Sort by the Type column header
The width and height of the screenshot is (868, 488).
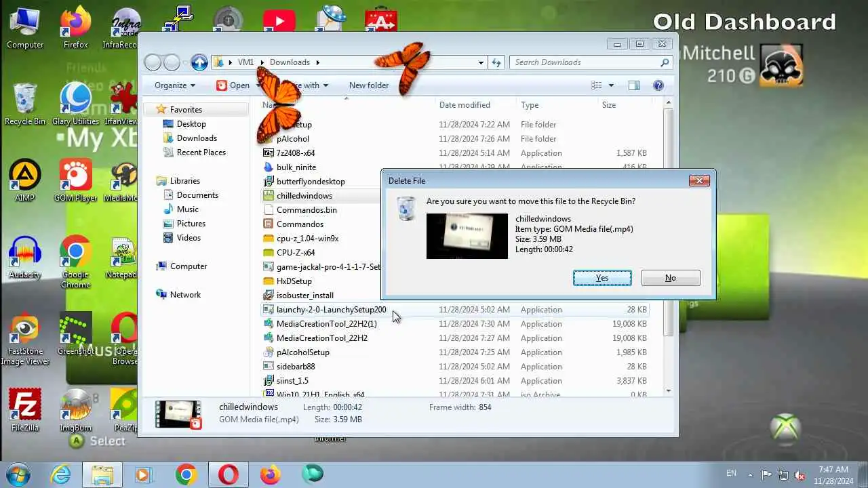pyautogui.click(x=530, y=105)
